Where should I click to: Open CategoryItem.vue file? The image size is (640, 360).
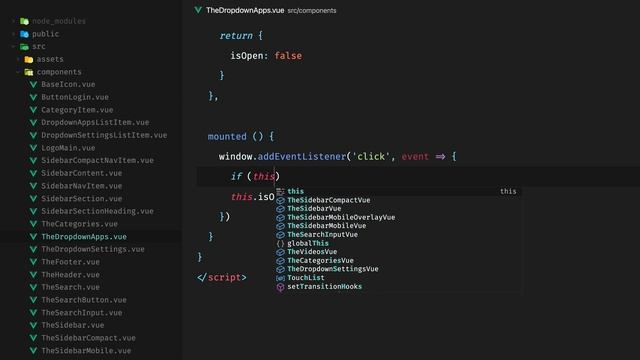pos(77,110)
